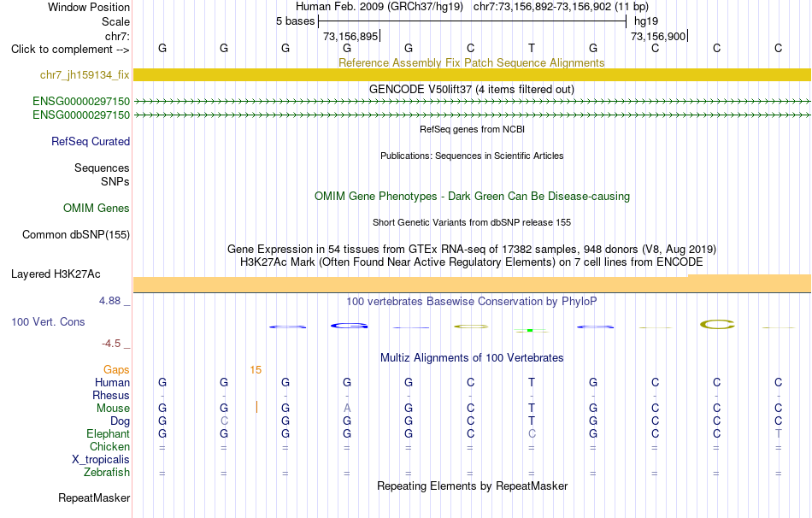
Task: Select the Sequences track label
Action: 102,168
